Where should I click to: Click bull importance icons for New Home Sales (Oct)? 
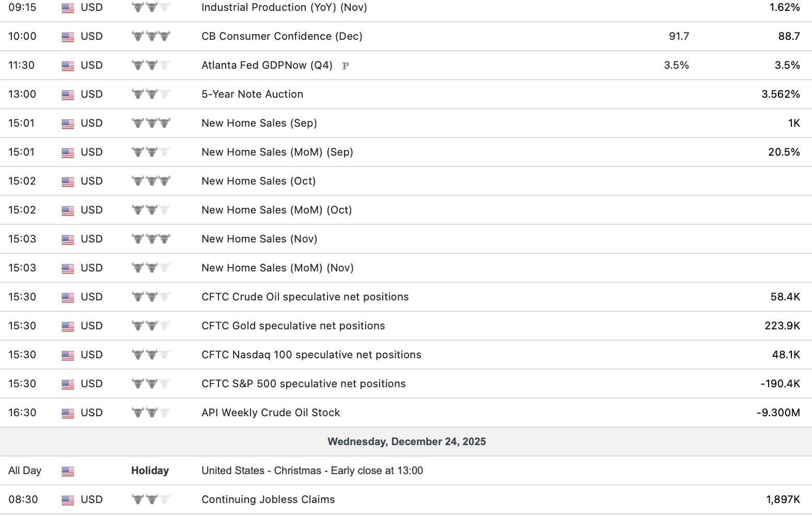click(x=151, y=181)
